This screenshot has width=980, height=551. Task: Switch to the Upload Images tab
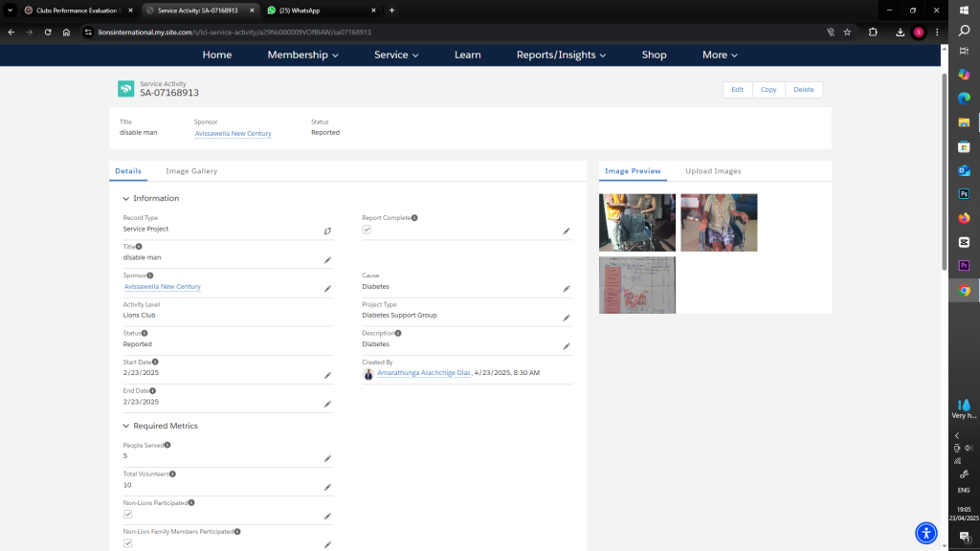point(713,171)
